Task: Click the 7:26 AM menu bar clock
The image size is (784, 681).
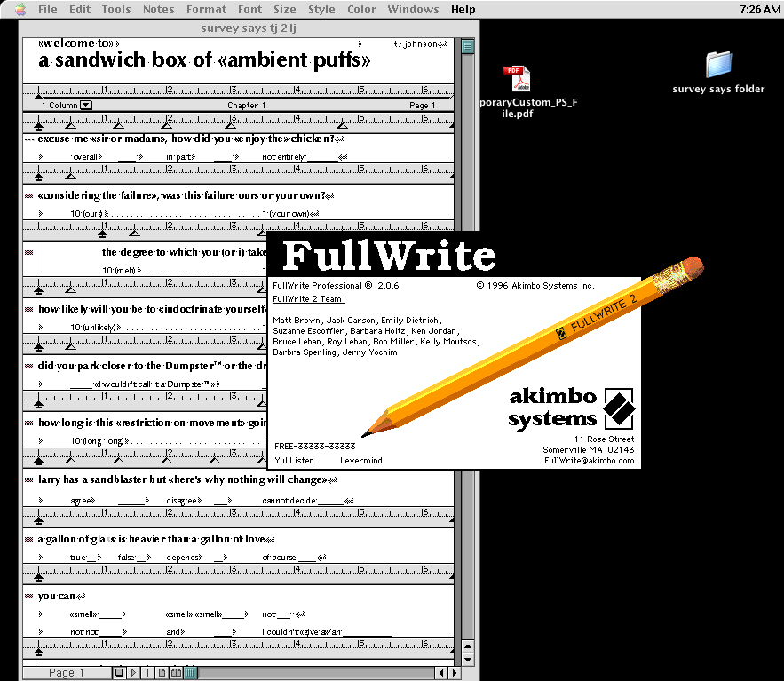Action: (x=759, y=9)
